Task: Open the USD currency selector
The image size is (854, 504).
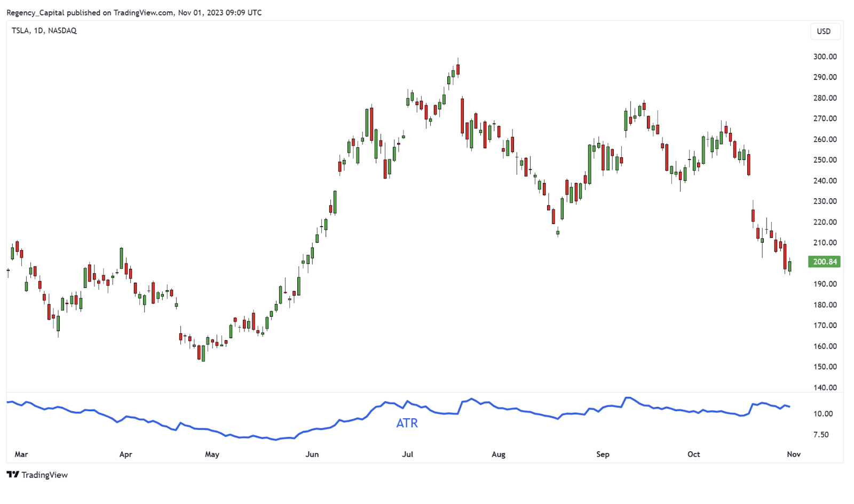Action: 824,31
